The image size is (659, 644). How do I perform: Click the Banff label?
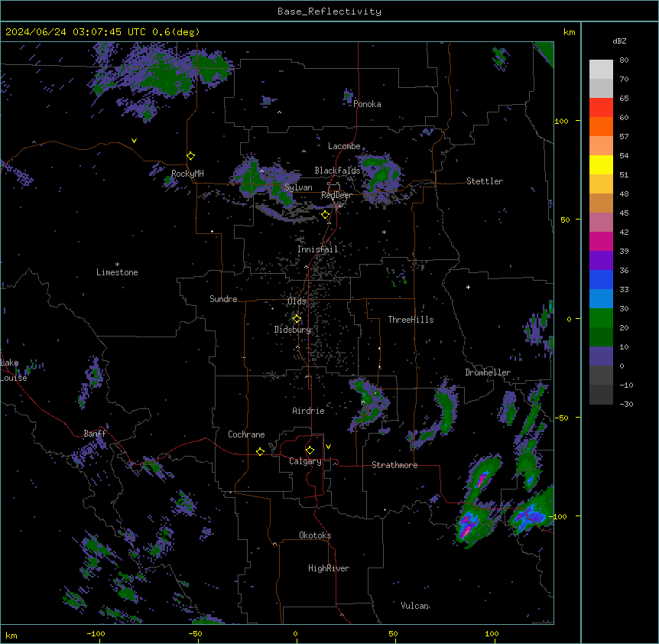point(95,434)
